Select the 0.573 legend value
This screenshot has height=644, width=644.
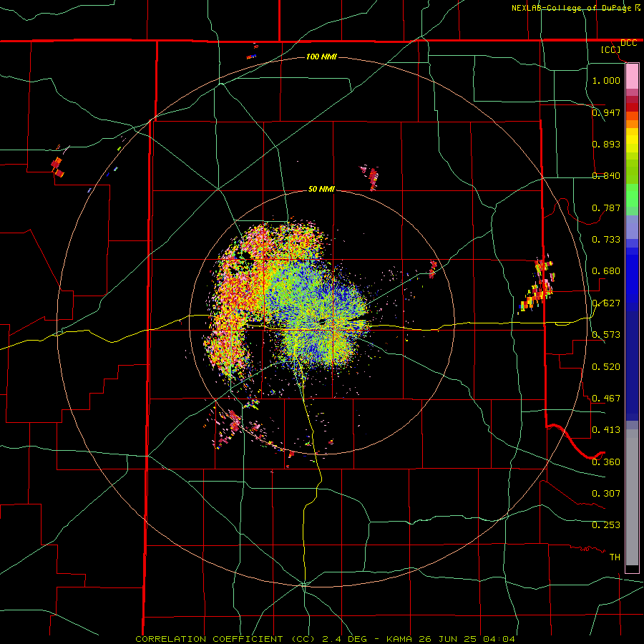(606, 334)
